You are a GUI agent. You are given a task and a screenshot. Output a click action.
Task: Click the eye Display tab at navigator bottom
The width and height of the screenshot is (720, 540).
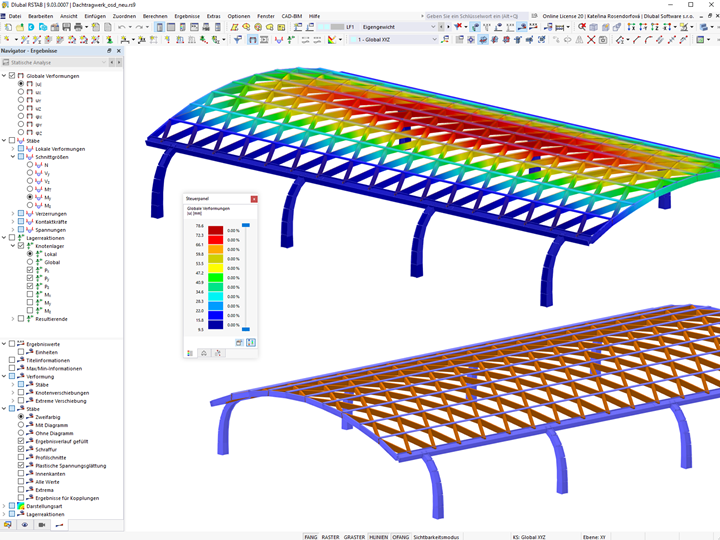click(x=24, y=524)
